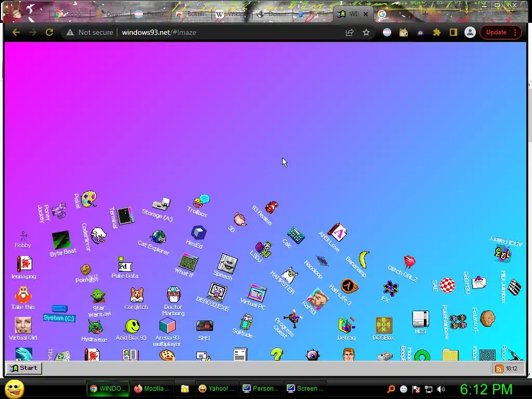Click the Windows 93 Start button
The image size is (532, 399).
(24, 368)
